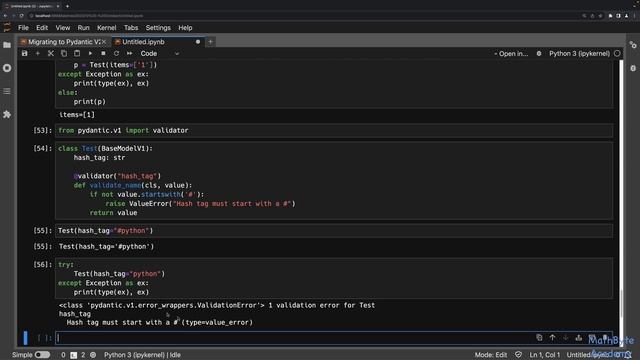Click the Open in... toolbar button
The image size is (640, 360).
[511, 53]
